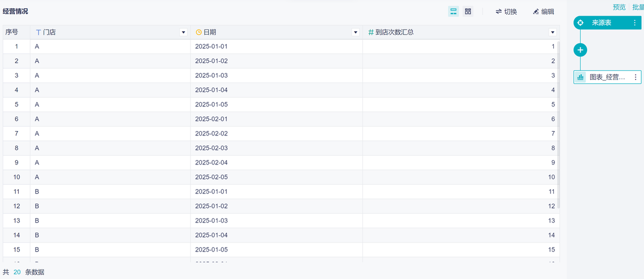The width and height of the screenshot is (644, 279).
Task: Click the 编辑 edit button
Action: [543, 11]
